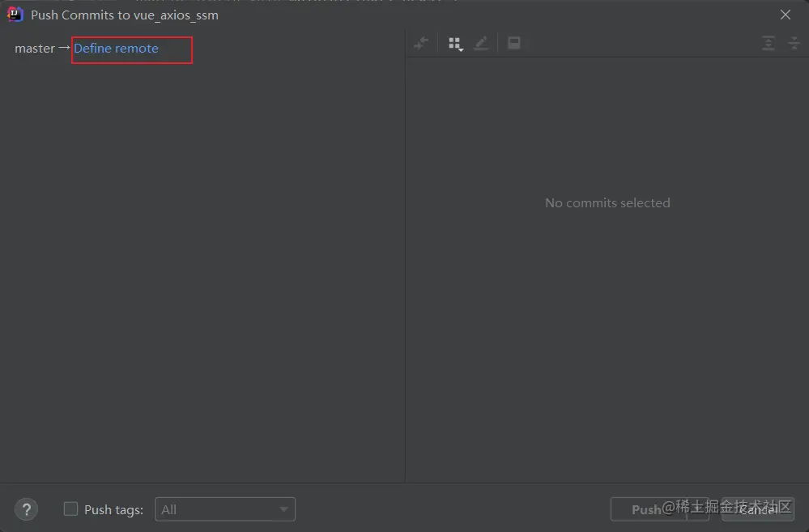The width and height of the screenshot is (809, 532).
Task: Click the cherry-pick pin toolbar icon
Action: point(421,44)
